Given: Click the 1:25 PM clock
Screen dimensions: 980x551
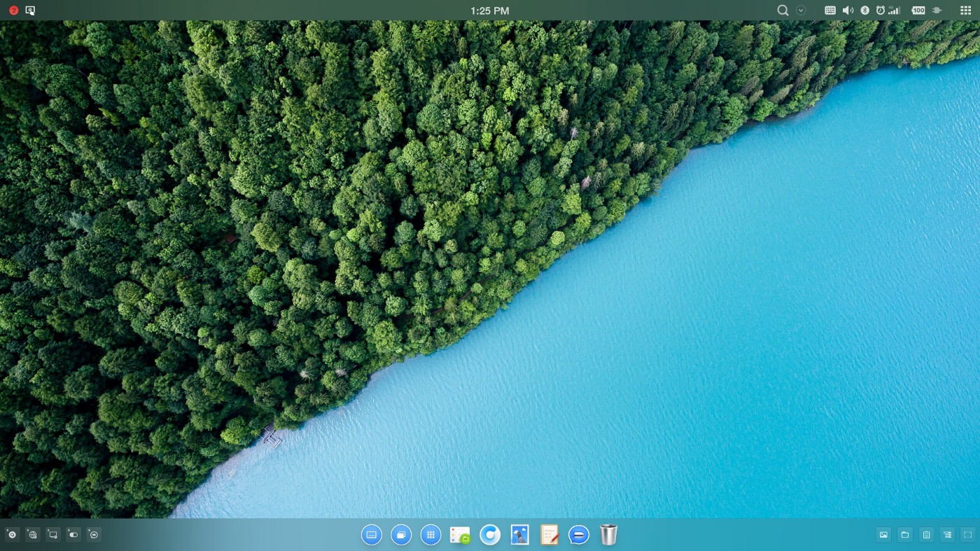Looking at the screenshot, I should [489, 11].
